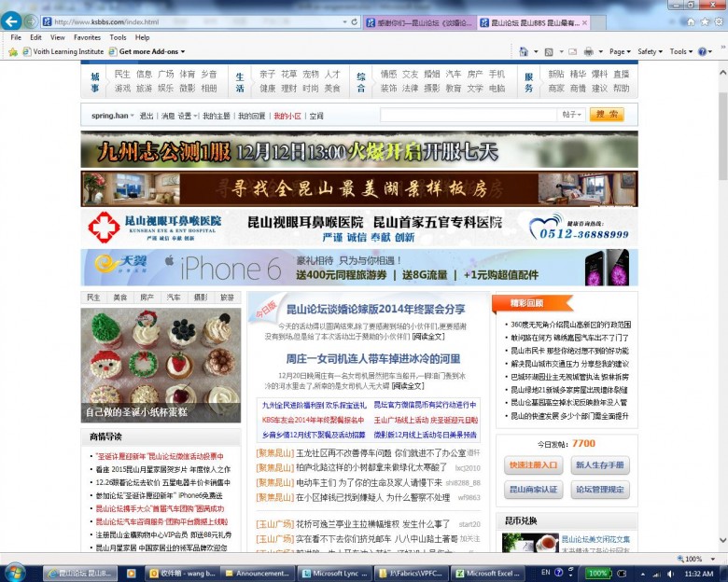Click the RSS feeds icon in command bar
This screenshot has height=582, width=728.
(x=549, y=51)
